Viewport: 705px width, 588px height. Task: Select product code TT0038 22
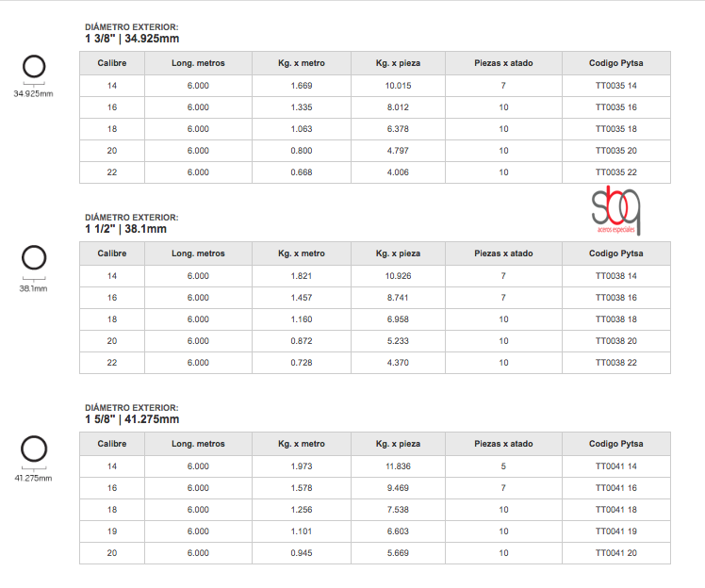616,363
